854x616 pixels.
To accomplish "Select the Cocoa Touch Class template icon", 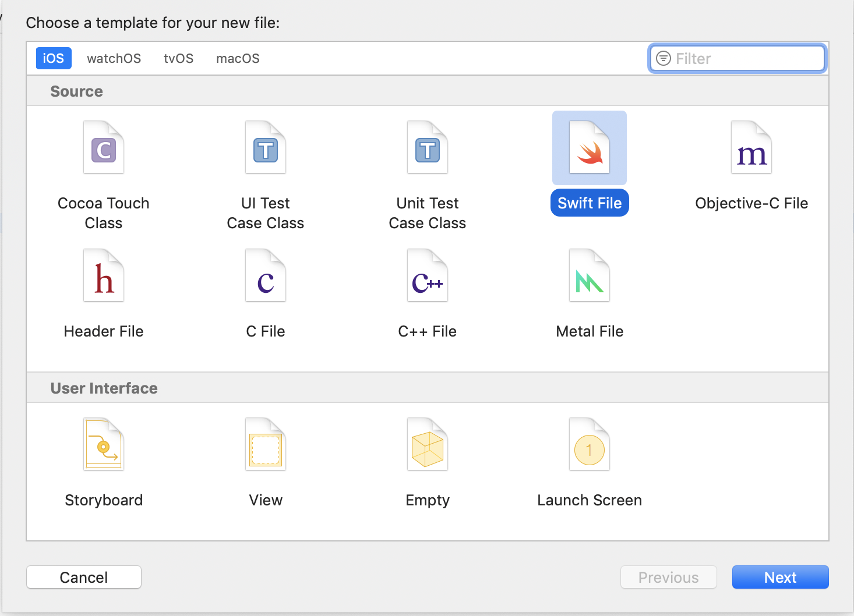I will coord(104,148).
